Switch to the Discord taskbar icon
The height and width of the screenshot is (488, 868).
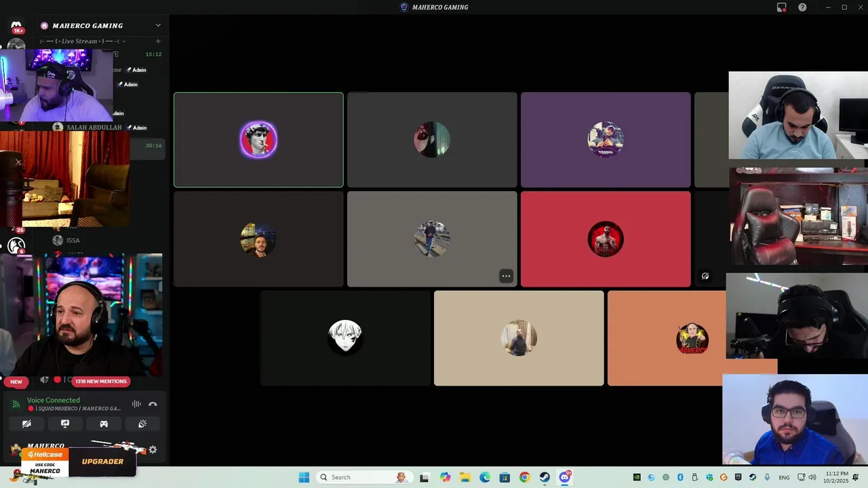tap(565, 477)
